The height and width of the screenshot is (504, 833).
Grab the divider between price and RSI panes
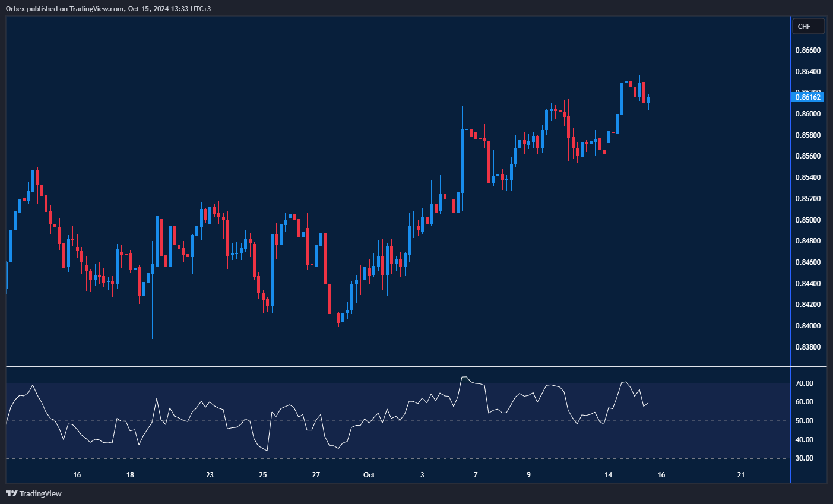pyautogui.click(x=398, y=367)
